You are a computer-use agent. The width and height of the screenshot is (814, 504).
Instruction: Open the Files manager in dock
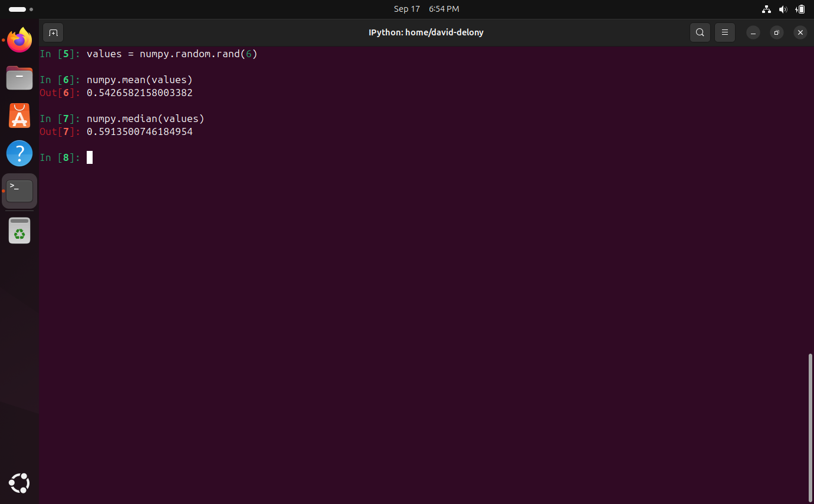tap(19, 78)
